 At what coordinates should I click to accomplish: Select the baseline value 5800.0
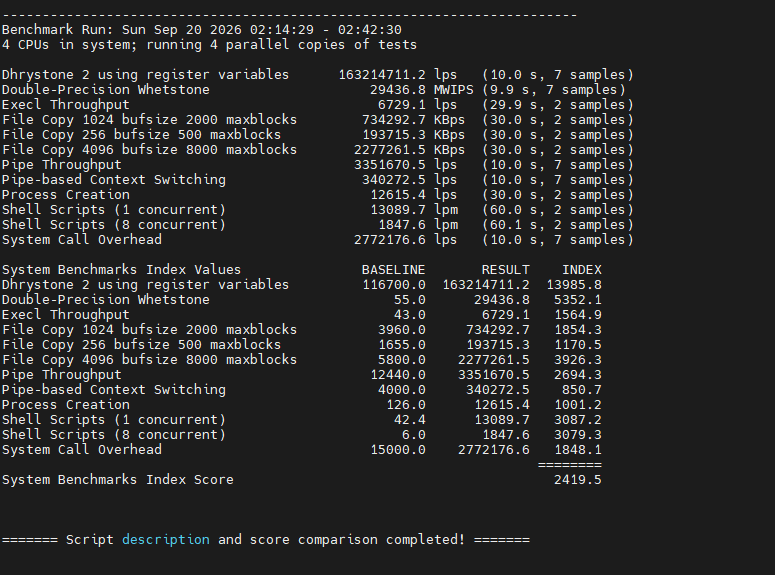pyautogui.click(x=402, y=359)
